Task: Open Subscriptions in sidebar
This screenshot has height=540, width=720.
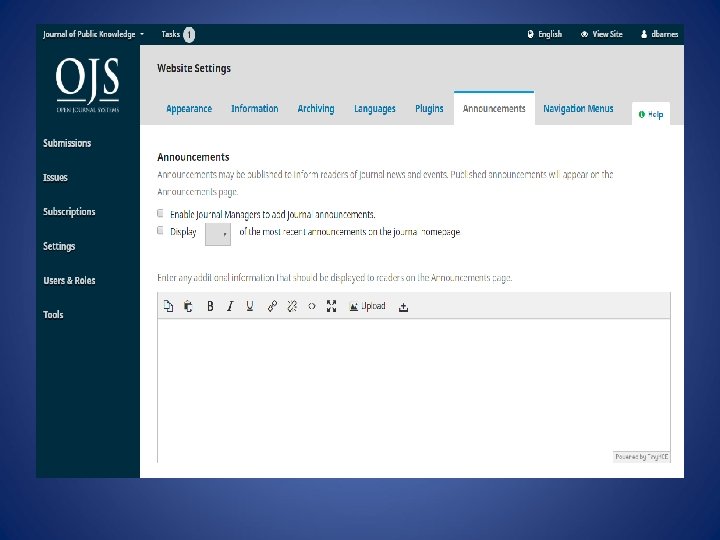Action: pos(69,212)
